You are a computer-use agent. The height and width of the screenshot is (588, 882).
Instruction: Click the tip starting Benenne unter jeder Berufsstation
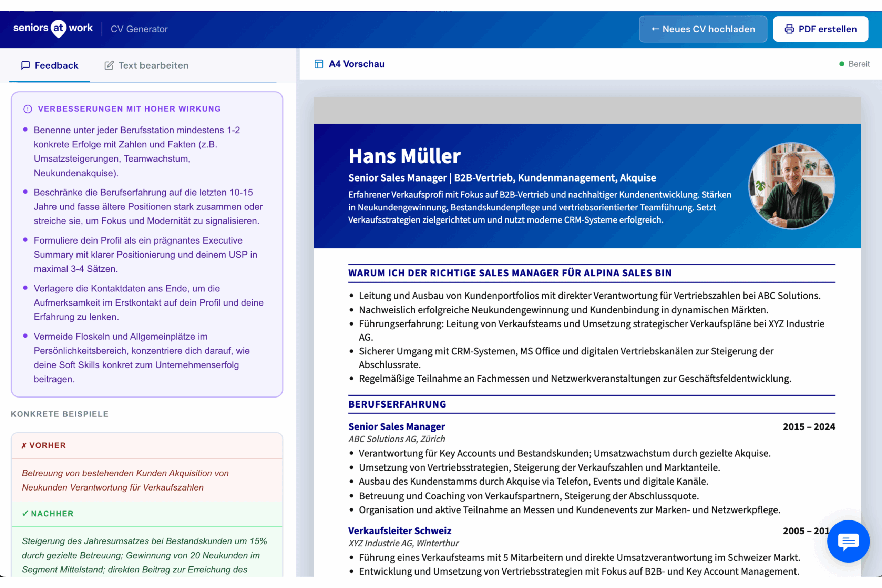click(x=137, y=152)
